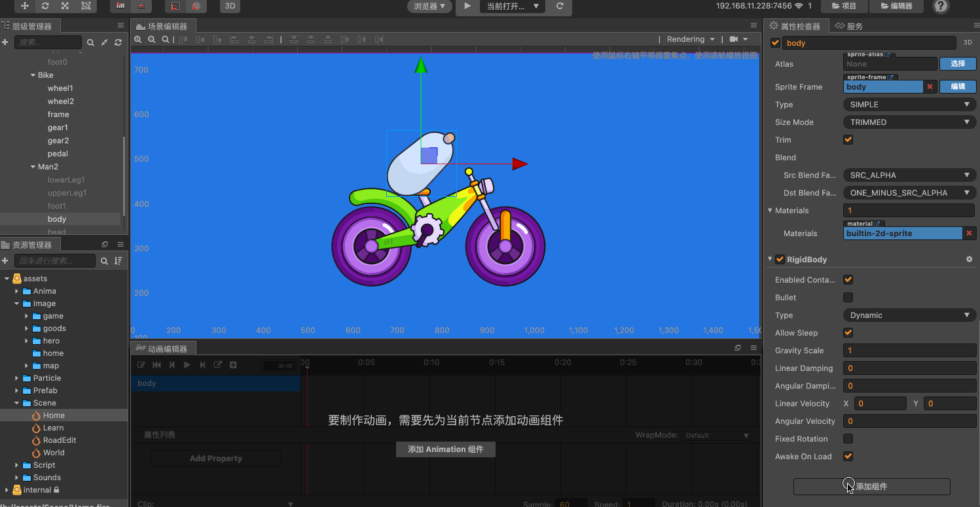Select the Rect transform tool
Viewport: 980px width, 507px height.
(x=86, y=6)
